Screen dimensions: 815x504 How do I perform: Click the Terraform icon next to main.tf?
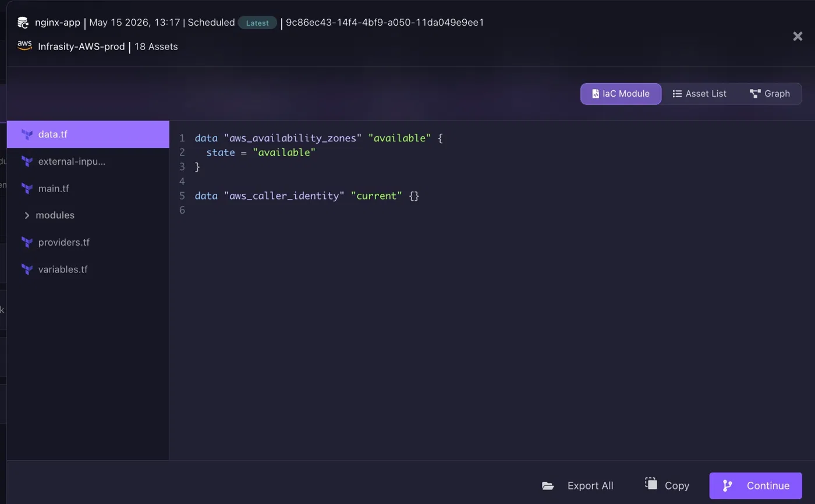click(27, 189)
